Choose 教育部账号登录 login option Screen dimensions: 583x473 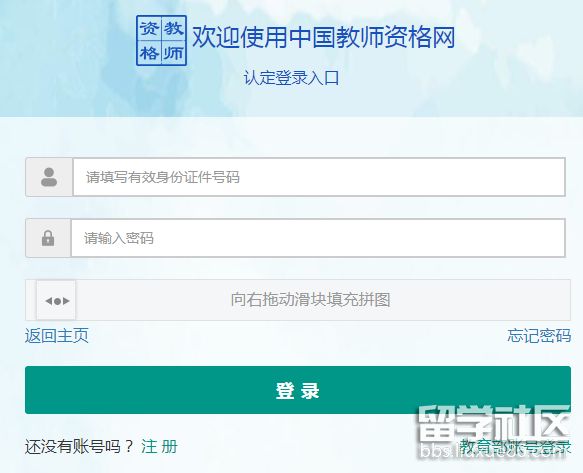tap(515, 447)
